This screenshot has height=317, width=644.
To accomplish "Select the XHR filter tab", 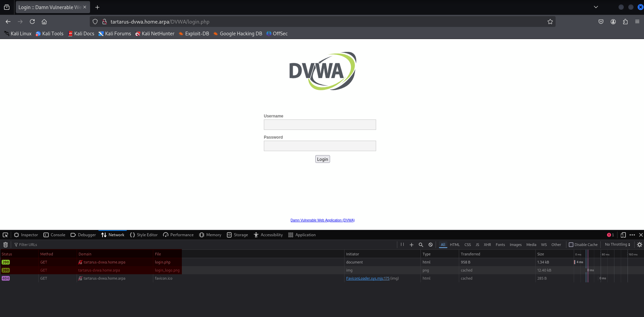I will (487, 245).
